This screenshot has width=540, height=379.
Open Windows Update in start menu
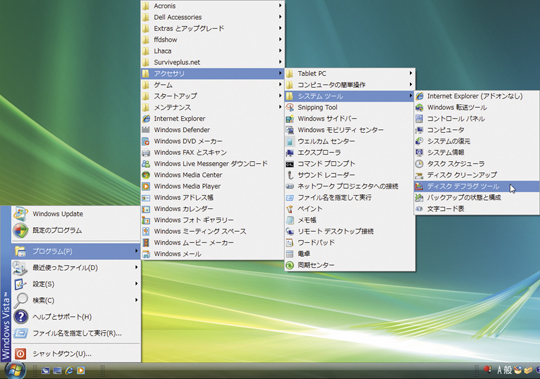76,214
